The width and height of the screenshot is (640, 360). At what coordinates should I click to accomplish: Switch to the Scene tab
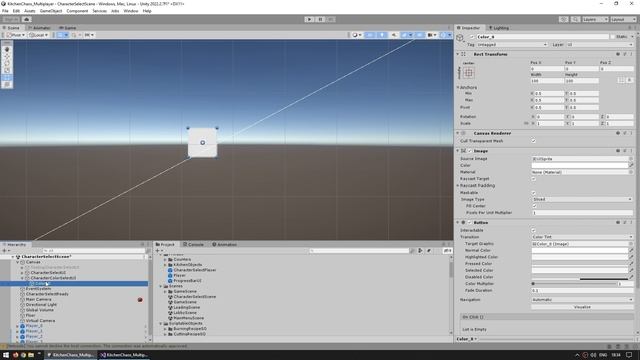(11, 28)
